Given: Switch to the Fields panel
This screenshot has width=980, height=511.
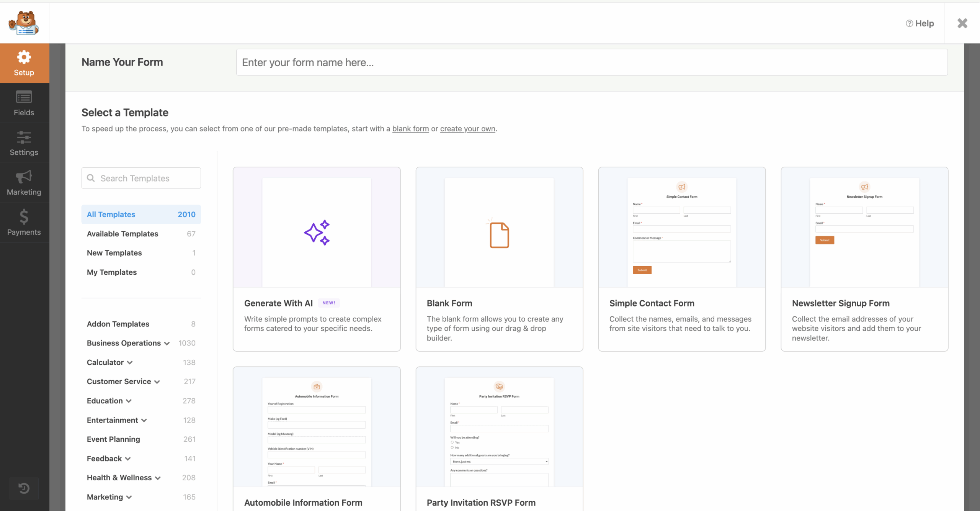Looking at the screenshot, I should (24, 103).
